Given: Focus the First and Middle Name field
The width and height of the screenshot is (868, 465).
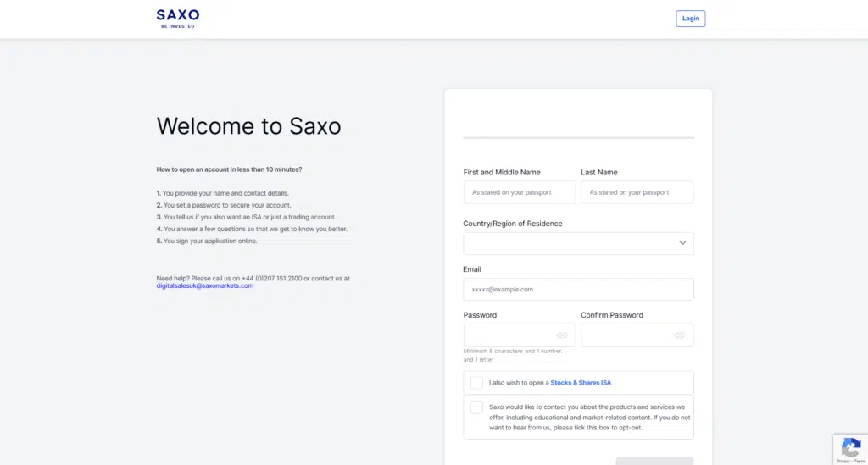Looking at the screenshot, I should click(520, 192).
